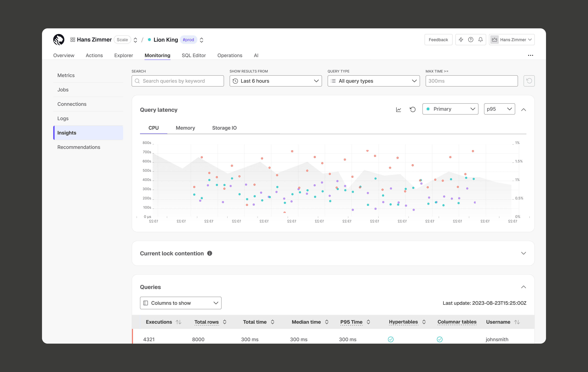Sort by Hypertables column
The image size is (588, 372).
pyautogui.click(x=424, y=322)
